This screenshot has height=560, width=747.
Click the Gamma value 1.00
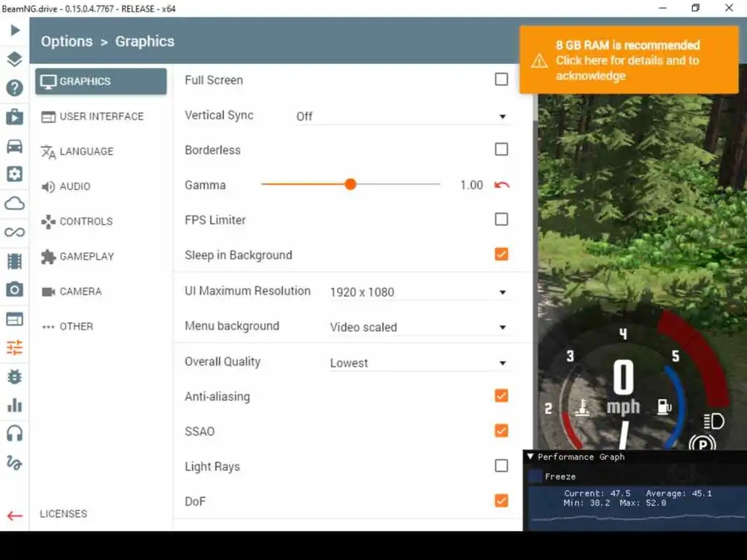pos(472,185)
